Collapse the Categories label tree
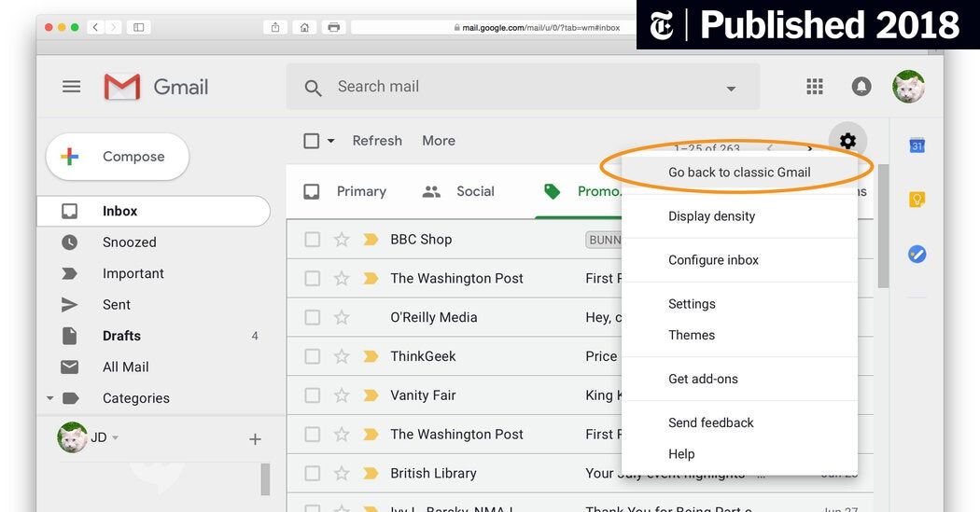 tap(50, 397)
